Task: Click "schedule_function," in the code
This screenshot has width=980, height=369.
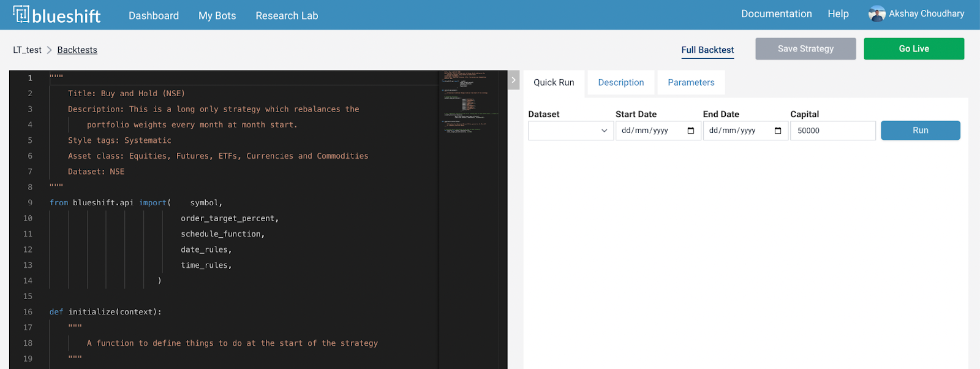Action: [x=223, y=234]
